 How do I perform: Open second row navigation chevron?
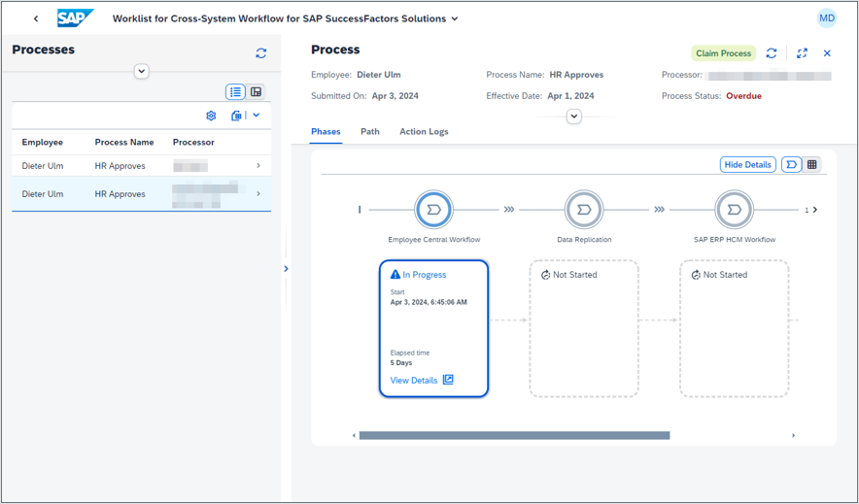coord(258,193)
